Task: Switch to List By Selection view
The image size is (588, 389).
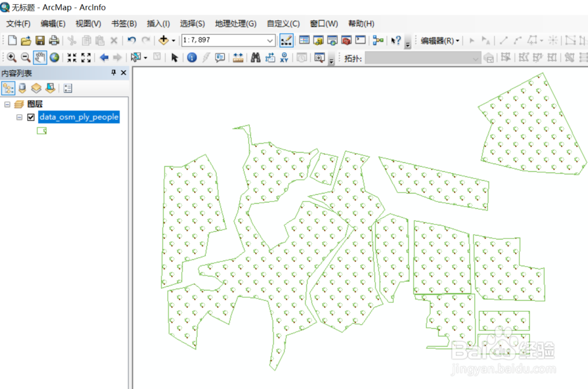Action: pyautogui.click(x=50, y=88)
